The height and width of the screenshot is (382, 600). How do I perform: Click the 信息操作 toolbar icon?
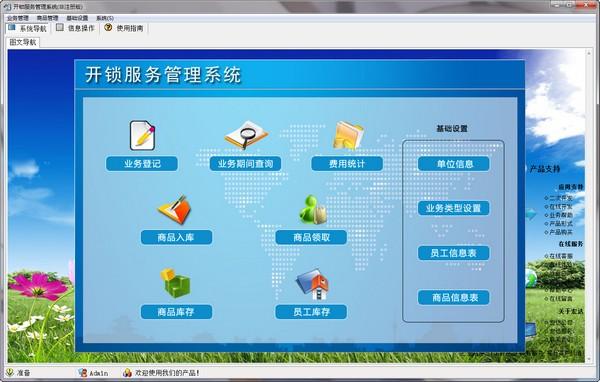(x=60, y=28)
